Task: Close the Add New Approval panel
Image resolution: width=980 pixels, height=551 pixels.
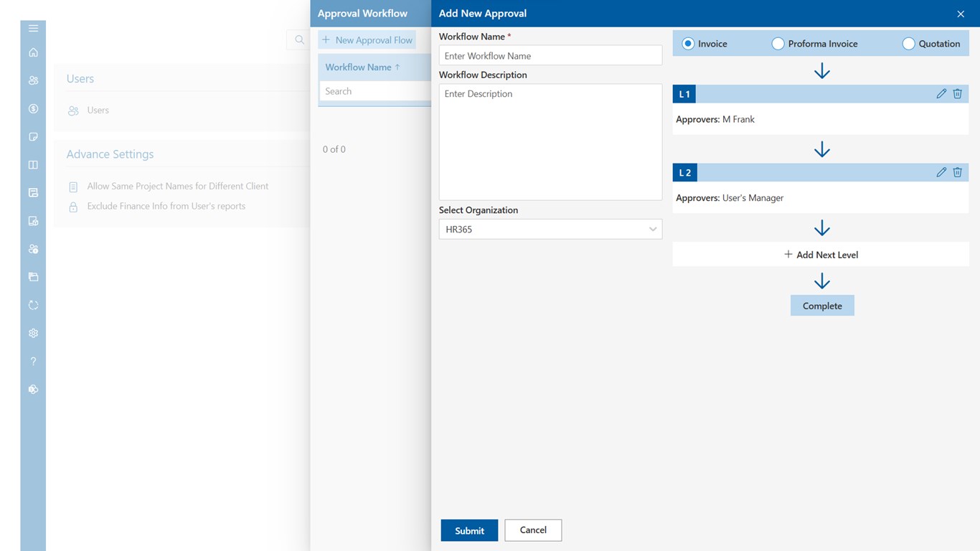Action: point(961,14)
